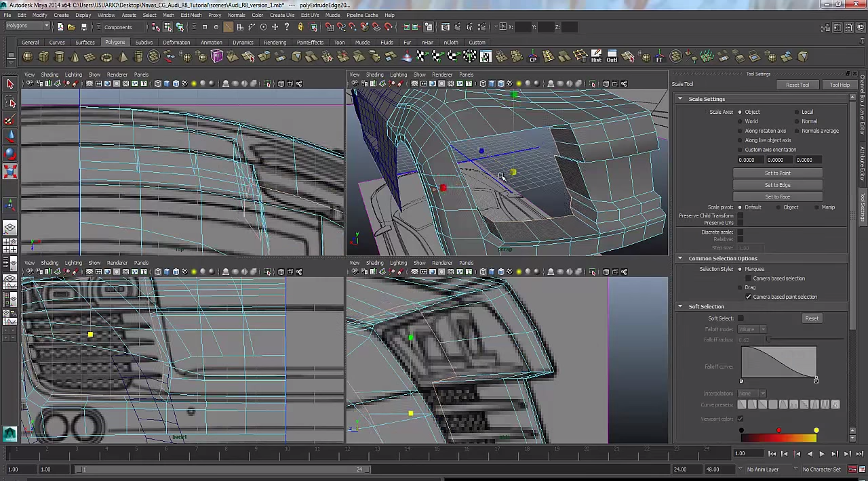The height and width of the screenshot is (481, 868).
Task: Activate the Rotate tool in the toolbox
Action: click(x=9, y=154)
